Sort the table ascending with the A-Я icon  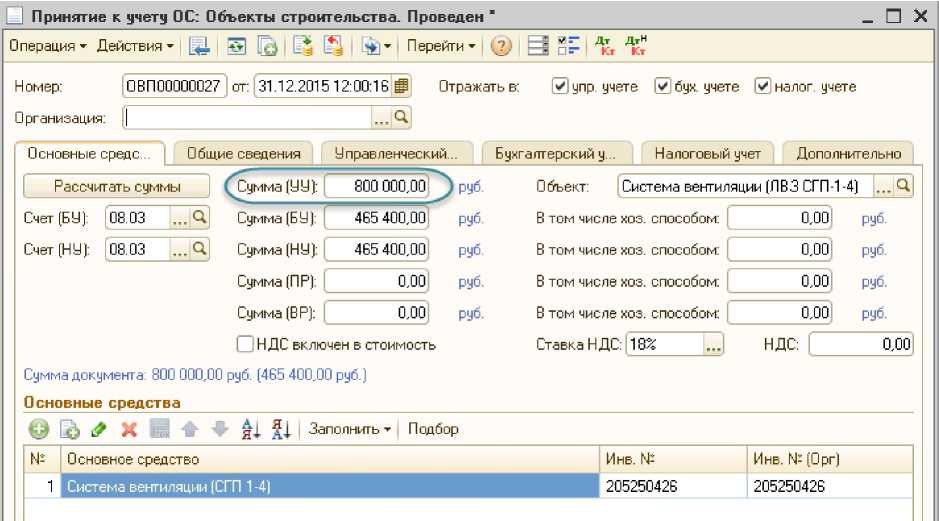pyautogui.click(x=251, y=429)
